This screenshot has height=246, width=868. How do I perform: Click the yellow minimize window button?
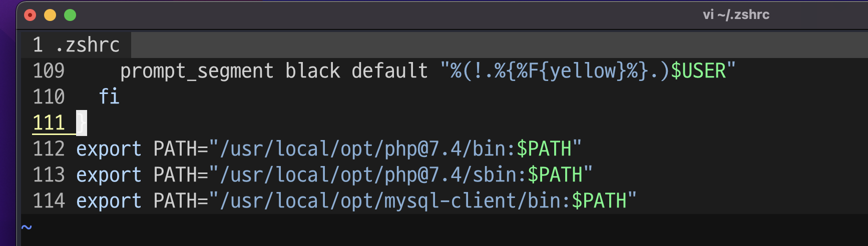click(50, 15)
